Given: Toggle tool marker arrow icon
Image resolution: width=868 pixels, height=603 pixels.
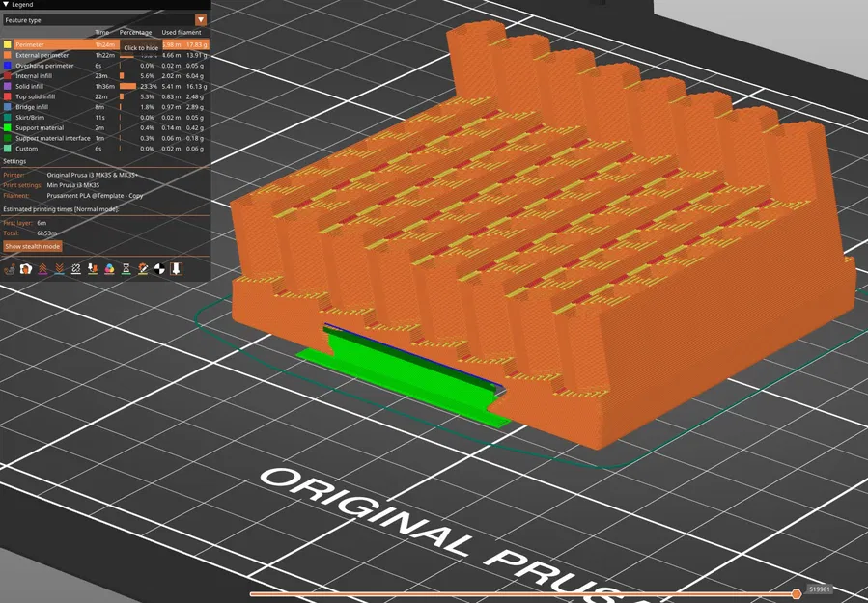Looking at the screenshot, I should [176, 269].
